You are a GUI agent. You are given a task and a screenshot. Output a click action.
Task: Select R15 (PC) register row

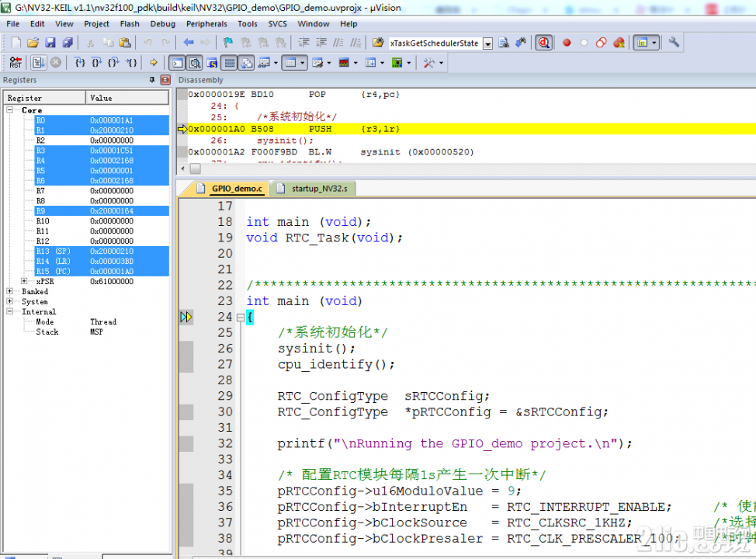(x=102, y=271)
